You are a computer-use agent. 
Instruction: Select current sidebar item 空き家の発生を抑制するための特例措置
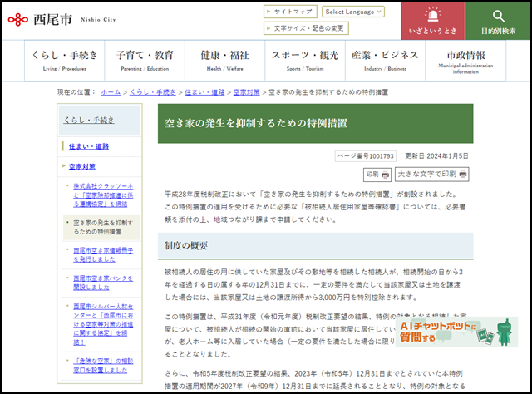click(x=101, y=228)
